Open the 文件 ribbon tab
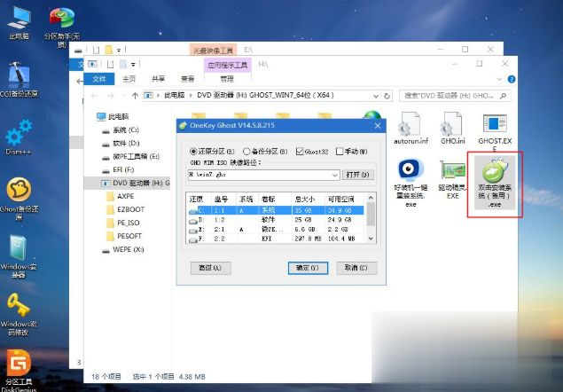 pyautogui.click(x=99, y=79)
